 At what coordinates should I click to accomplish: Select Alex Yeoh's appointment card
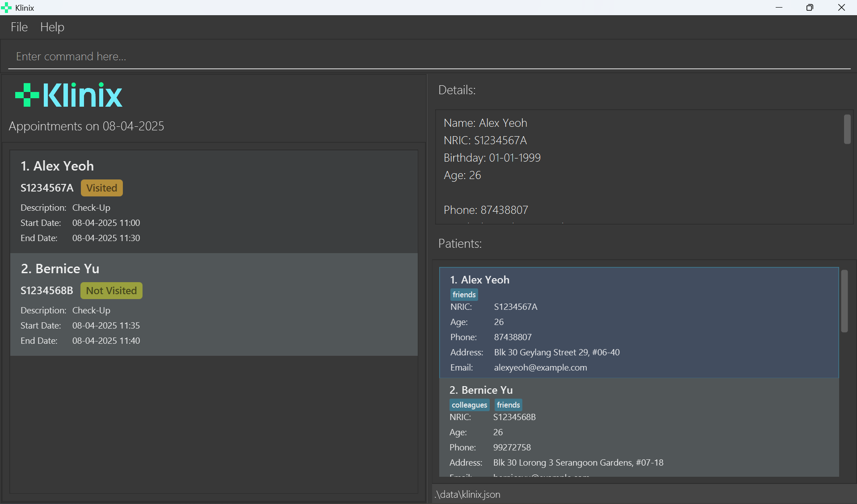(214, 201)
